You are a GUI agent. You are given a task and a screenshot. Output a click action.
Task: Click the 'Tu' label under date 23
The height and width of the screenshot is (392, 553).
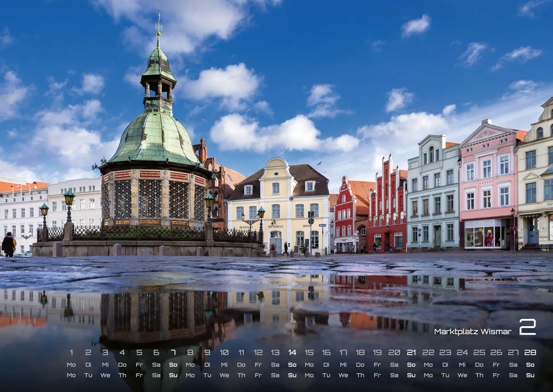pos(445,375)
